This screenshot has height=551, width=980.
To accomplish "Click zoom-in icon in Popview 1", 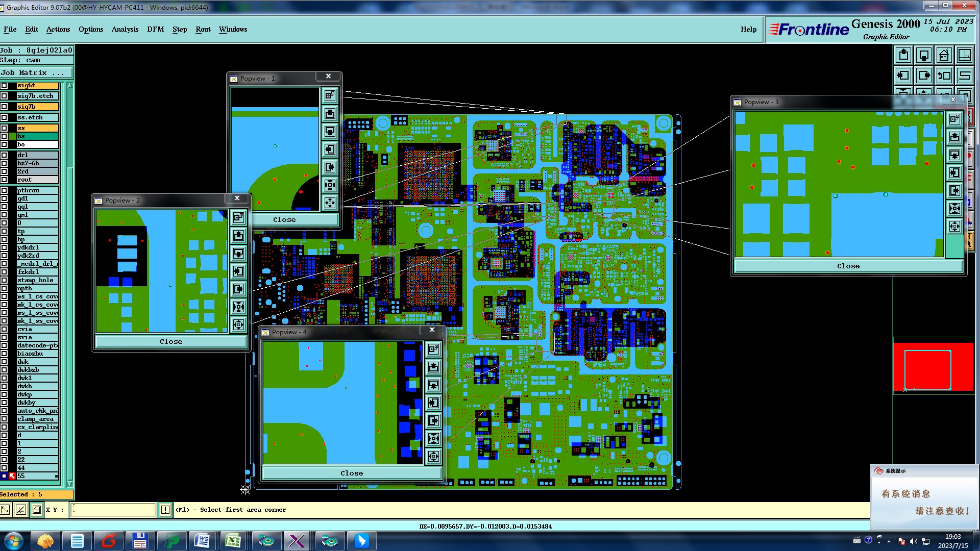I will click(330, 185).
